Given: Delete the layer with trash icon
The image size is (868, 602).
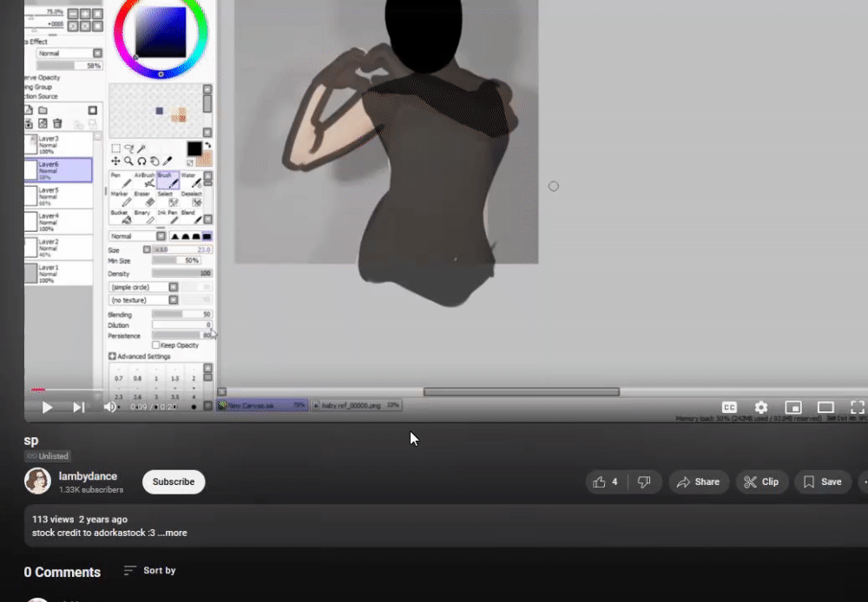Looking at the screenshot, I should 57,123.
